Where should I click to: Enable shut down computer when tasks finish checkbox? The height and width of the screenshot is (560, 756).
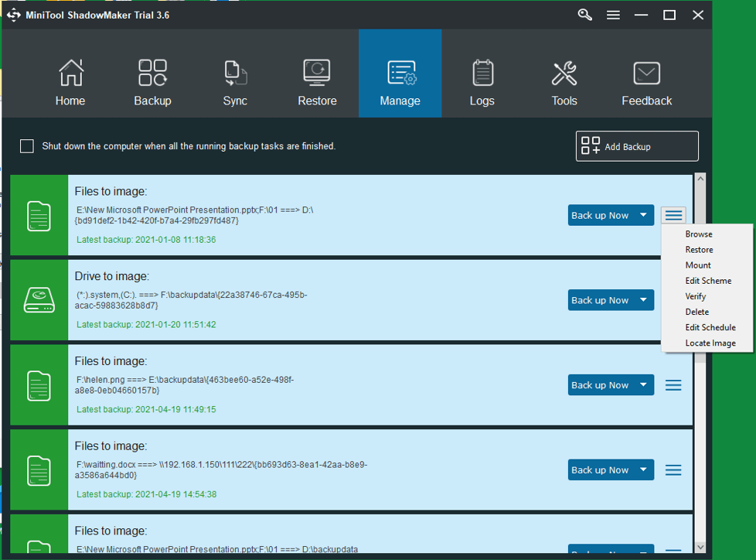click(x=27, y=146)
